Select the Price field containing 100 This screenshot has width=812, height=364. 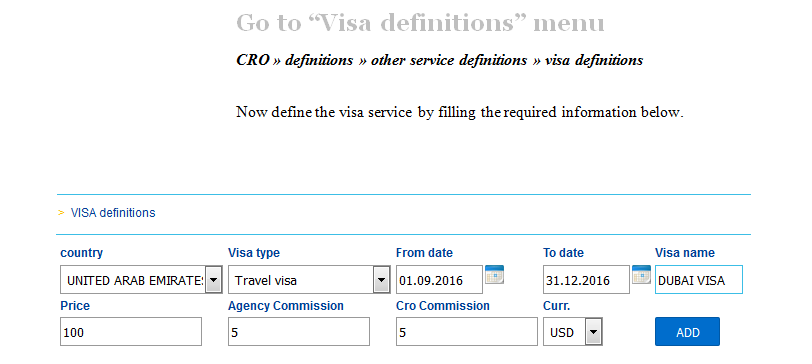click(x=131, y=331)
